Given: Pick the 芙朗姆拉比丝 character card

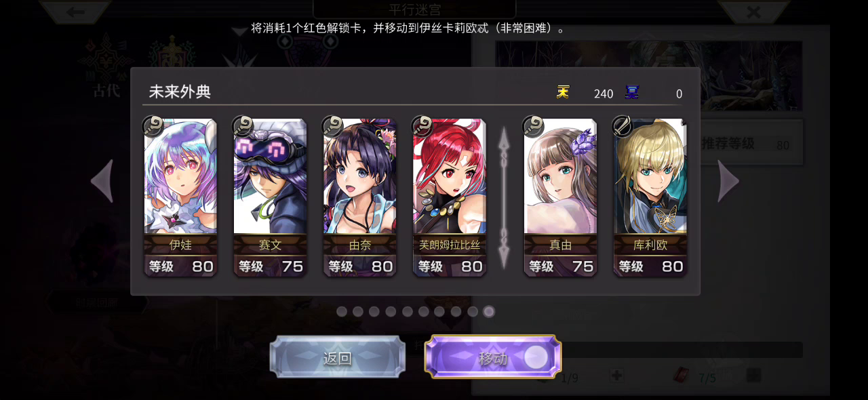Looking at the screenshot, I should [450, 197].
